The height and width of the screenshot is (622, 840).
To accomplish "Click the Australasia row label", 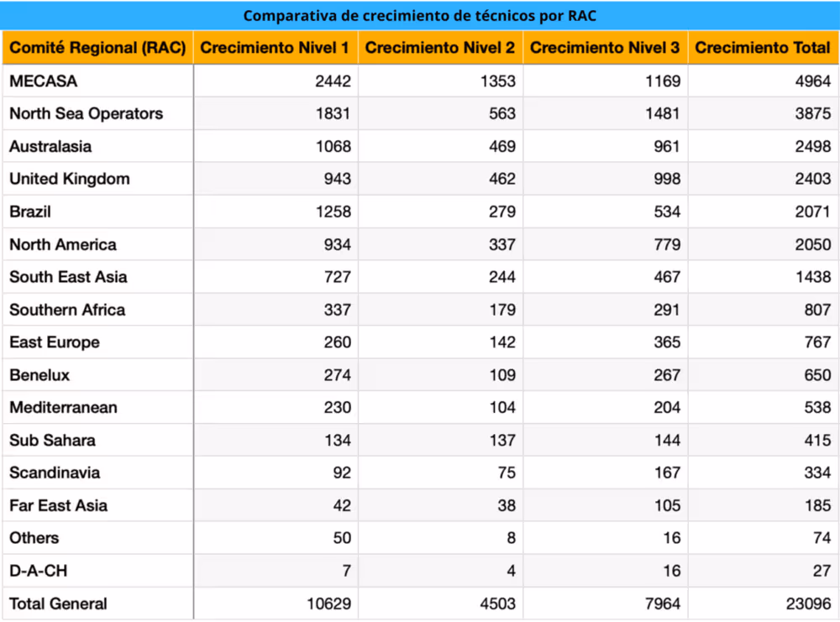I will coord(50,146).
